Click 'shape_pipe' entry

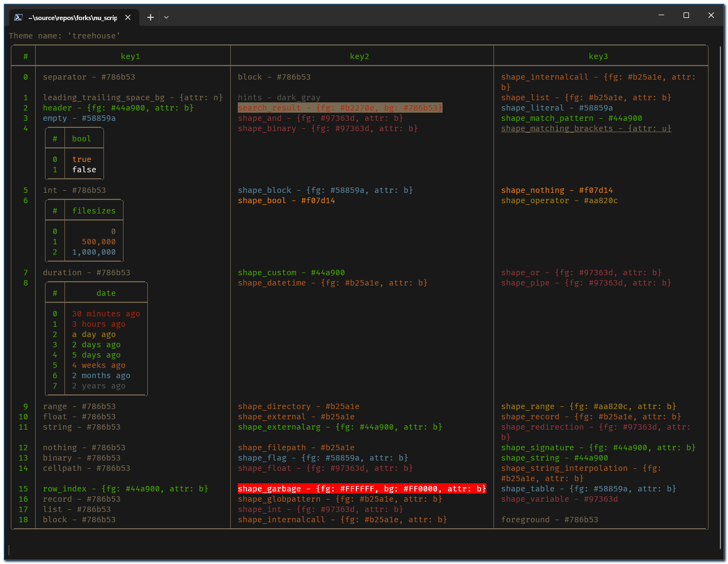586,283
